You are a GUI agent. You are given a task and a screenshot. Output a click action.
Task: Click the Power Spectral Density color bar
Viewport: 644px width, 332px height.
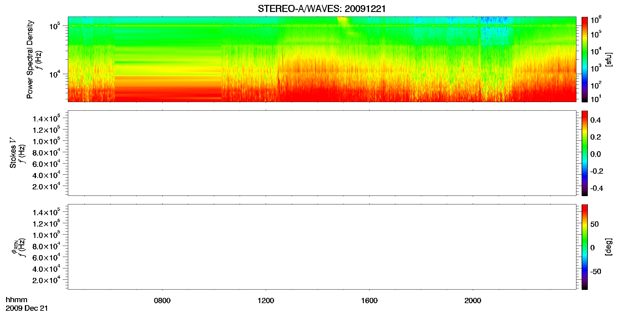(585, 59)
